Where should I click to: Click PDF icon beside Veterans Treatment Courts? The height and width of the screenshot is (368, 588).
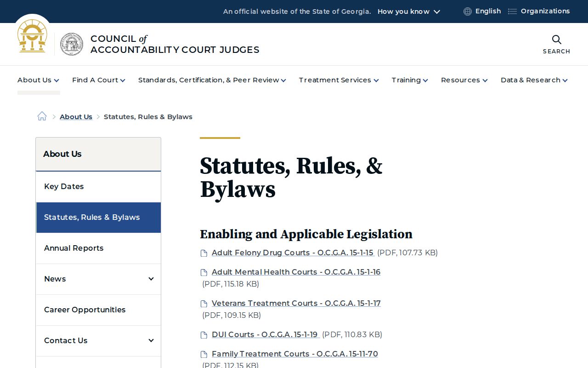coord(204,304)
